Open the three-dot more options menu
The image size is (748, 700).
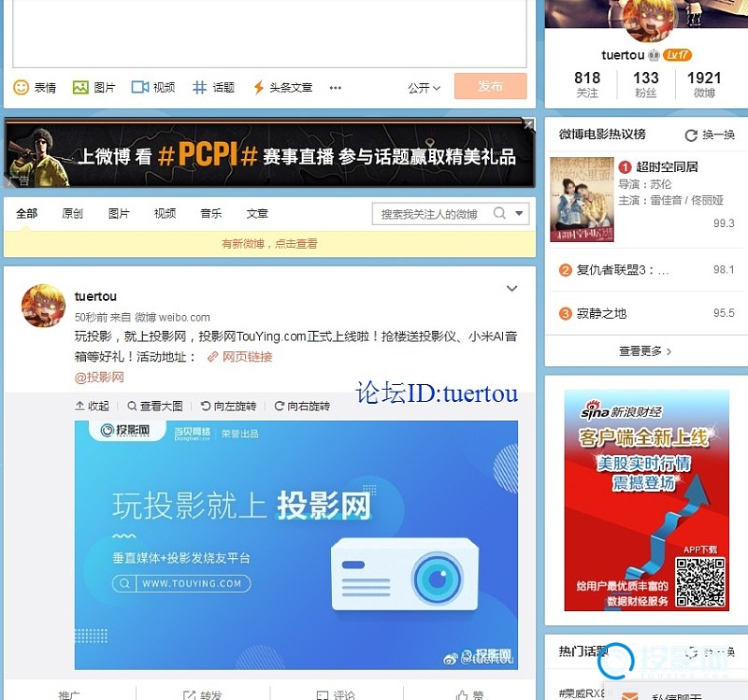pos(336,88)
